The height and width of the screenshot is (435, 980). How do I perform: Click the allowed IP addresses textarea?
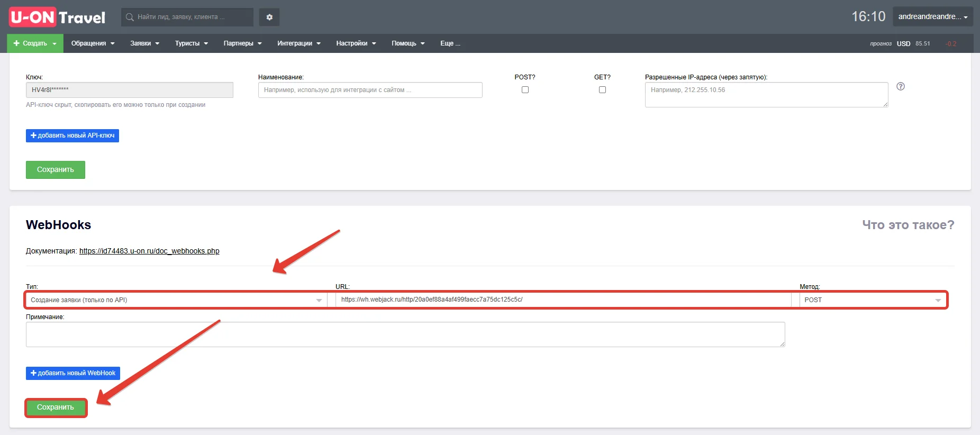(x=767, y=95)
